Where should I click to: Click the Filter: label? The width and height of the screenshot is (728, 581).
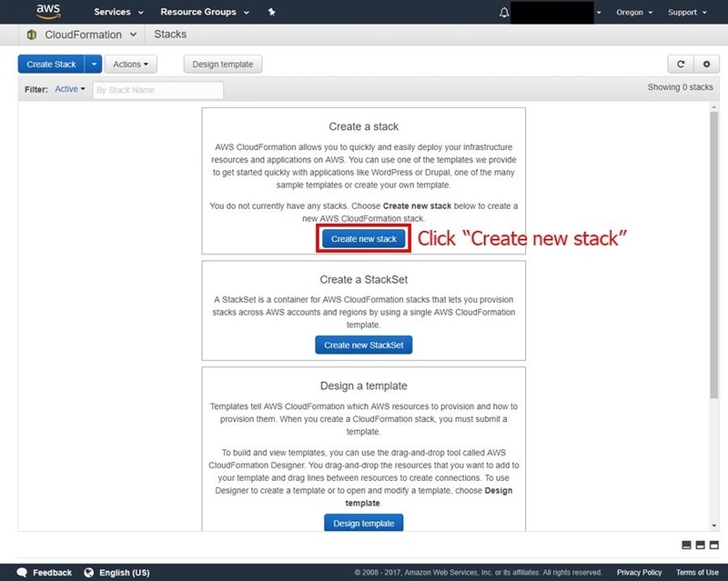[36, 89]
